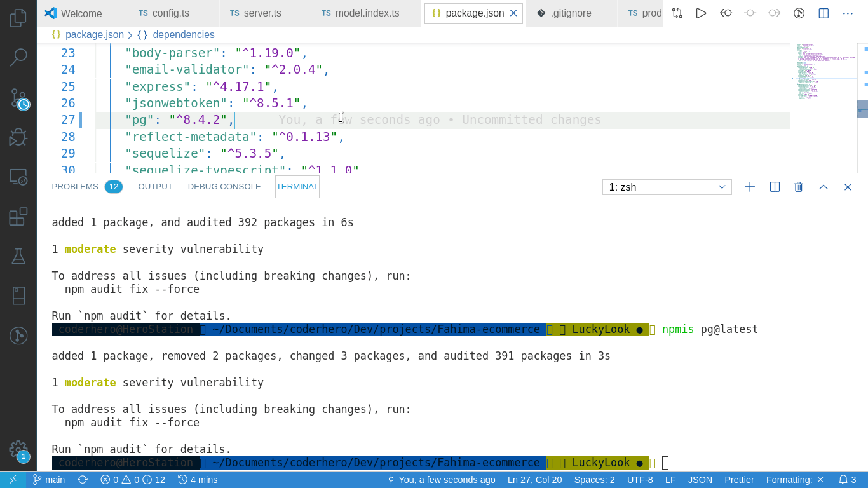Viewport: 868px width, 488px height.
Task: Click the editor minimap scrollbar
Action: pos(863,108)
